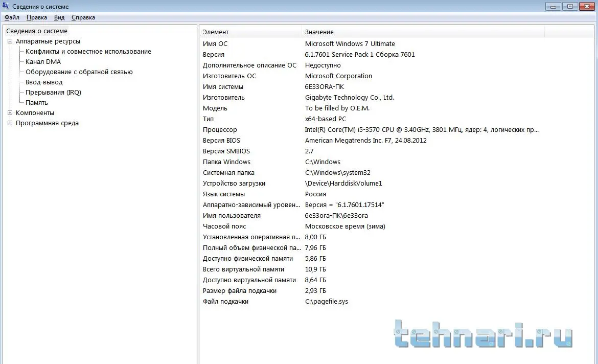Open the Правка menu
This screenshot has height=364, width=598.
[37, 17]
